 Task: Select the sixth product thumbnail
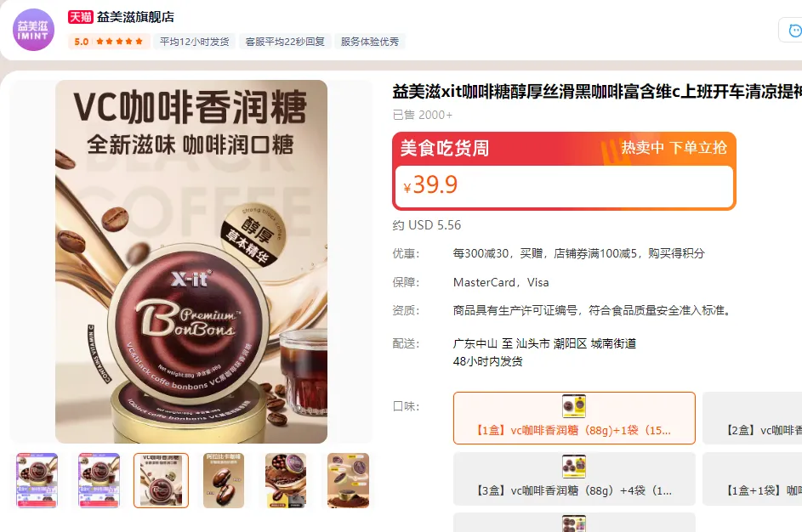tap(349, 480)
